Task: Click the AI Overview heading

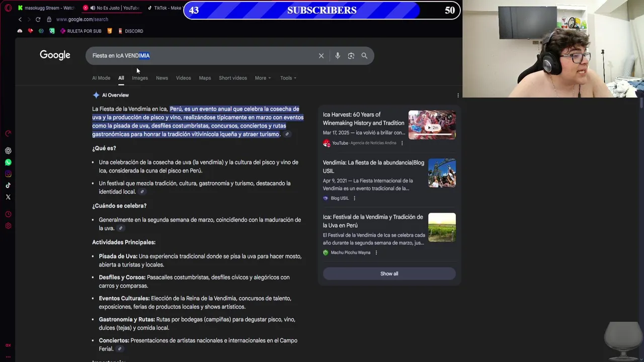Action: pyautogui.click(x=115, y=95)
